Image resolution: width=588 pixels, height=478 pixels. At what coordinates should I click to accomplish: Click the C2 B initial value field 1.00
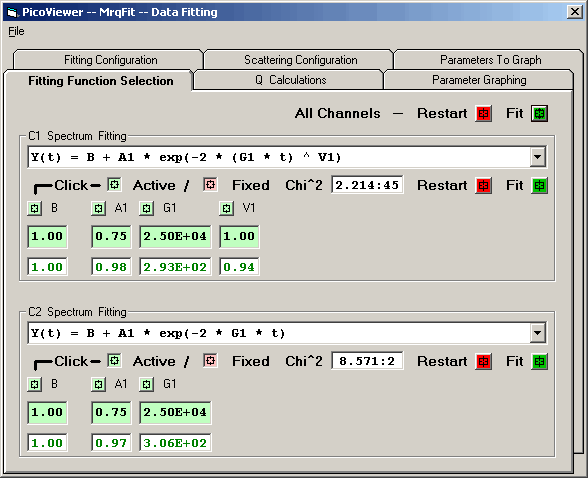point(47,413)
